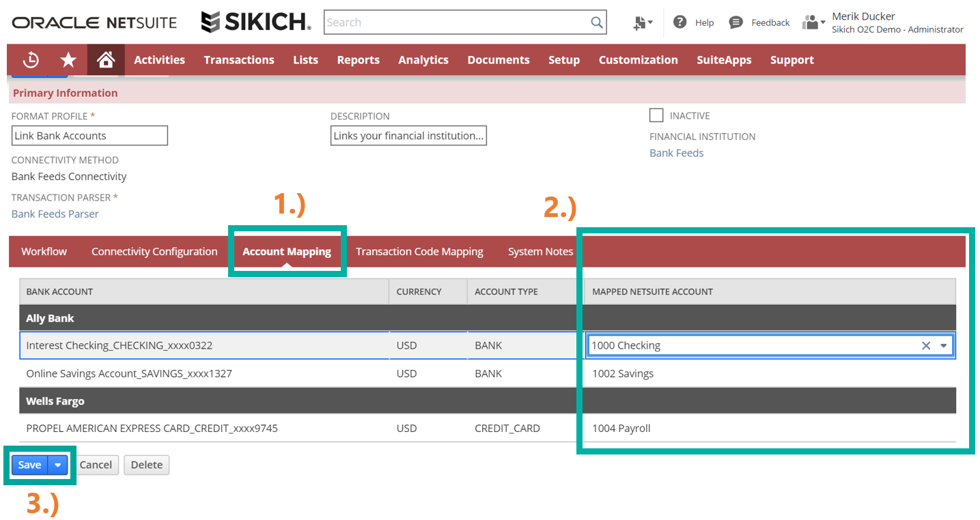Image resolution: width=980 pixels, height=520 pixels.
Task: Clear the 1000 Checking mapped account
Action: pyautogui.click(x=925, y=346)
